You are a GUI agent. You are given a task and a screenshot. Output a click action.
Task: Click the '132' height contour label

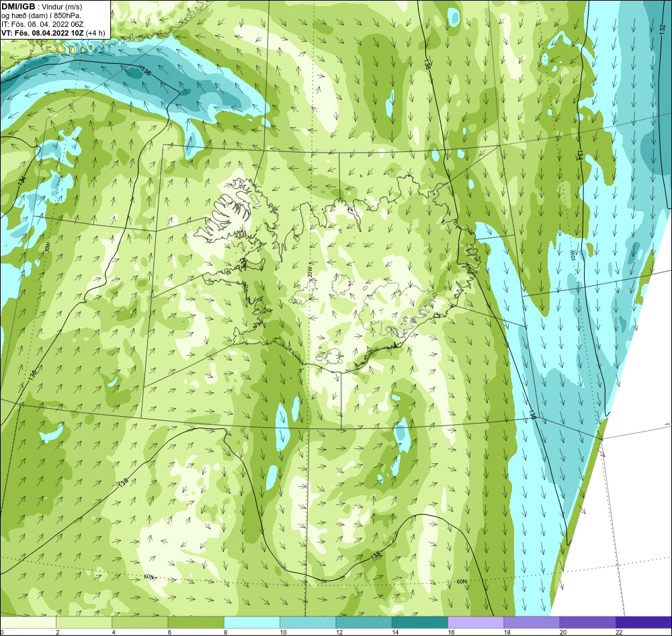(x=663, y=30)
